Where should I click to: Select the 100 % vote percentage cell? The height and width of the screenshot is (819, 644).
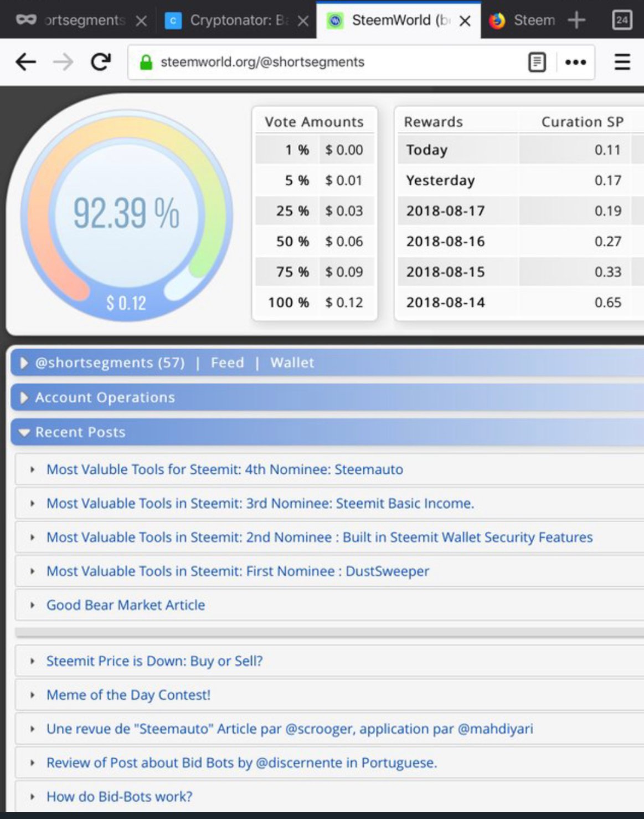(x=288, y=302)
